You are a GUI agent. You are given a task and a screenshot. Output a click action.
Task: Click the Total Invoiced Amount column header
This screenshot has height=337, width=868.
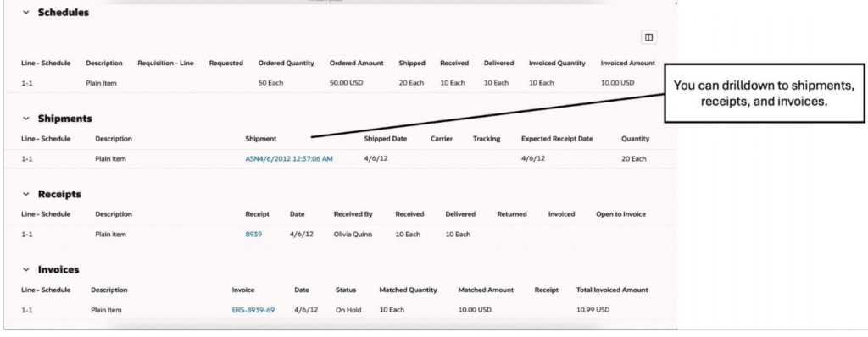612,290
